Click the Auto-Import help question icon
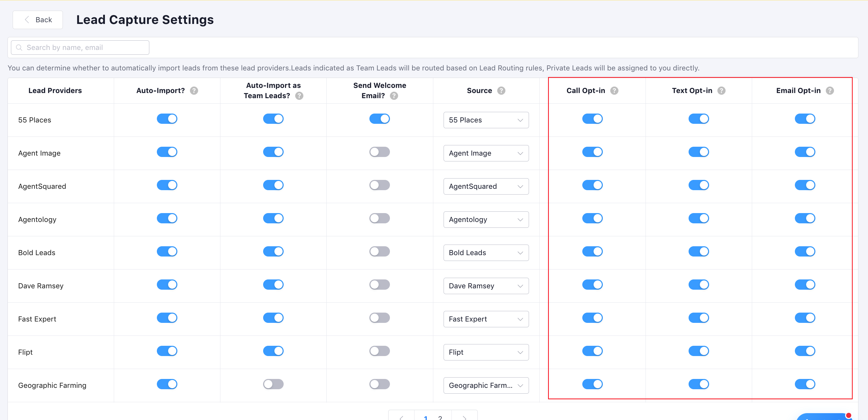This screenshot has width=868, height=420. 194,91
